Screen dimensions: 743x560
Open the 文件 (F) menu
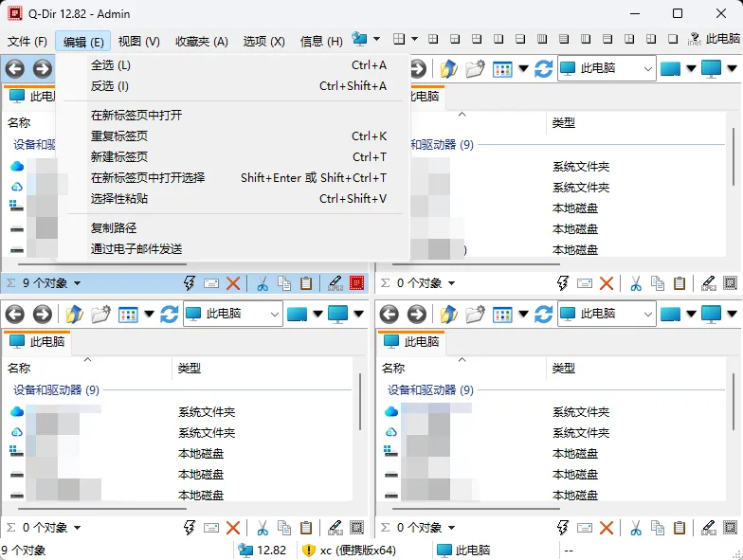pyautogui.click(x=27, y=42)
